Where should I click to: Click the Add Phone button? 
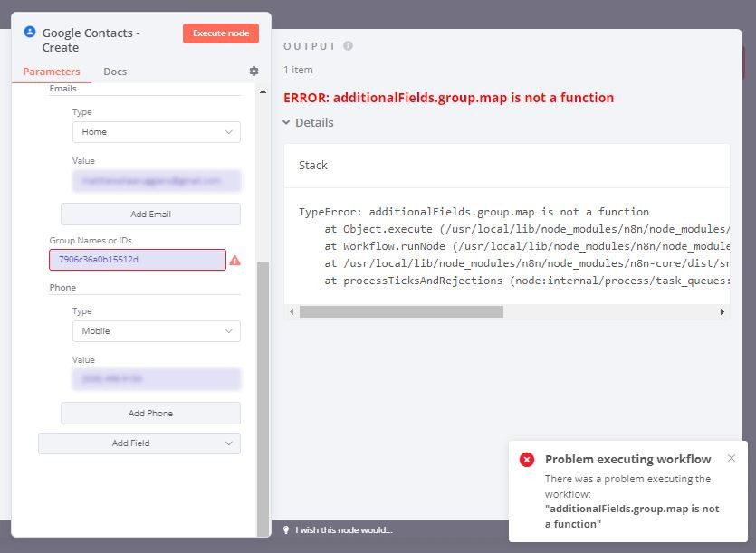pyautogui.click(x=150, y=414)
